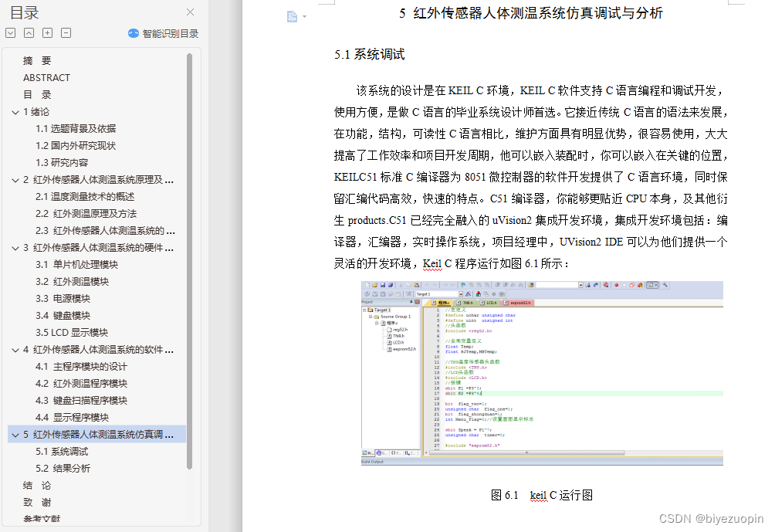Open the 参考文献 section from the contents

point(40,517)
